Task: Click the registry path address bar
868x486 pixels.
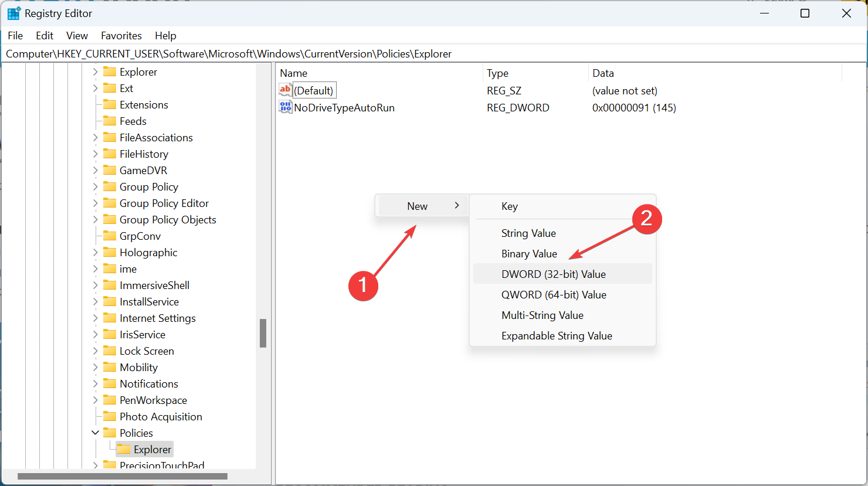Action: [x=434, y=54]
